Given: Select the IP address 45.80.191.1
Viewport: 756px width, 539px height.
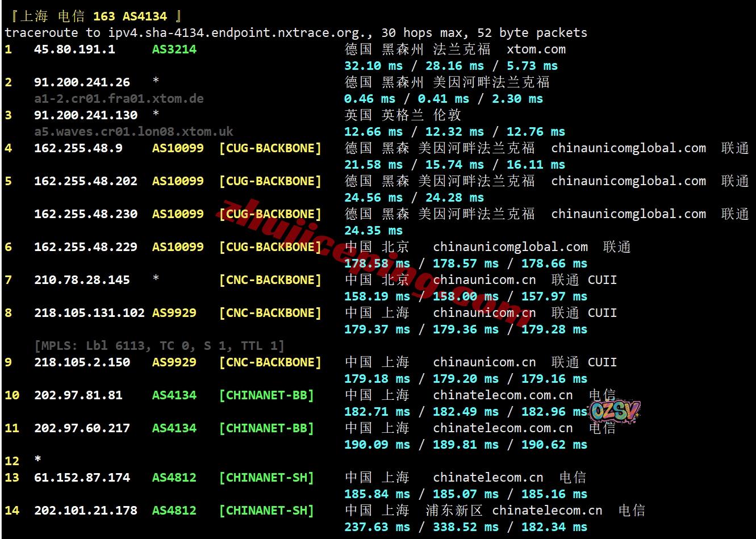Looking at the screenshot, I should [74, 49].
